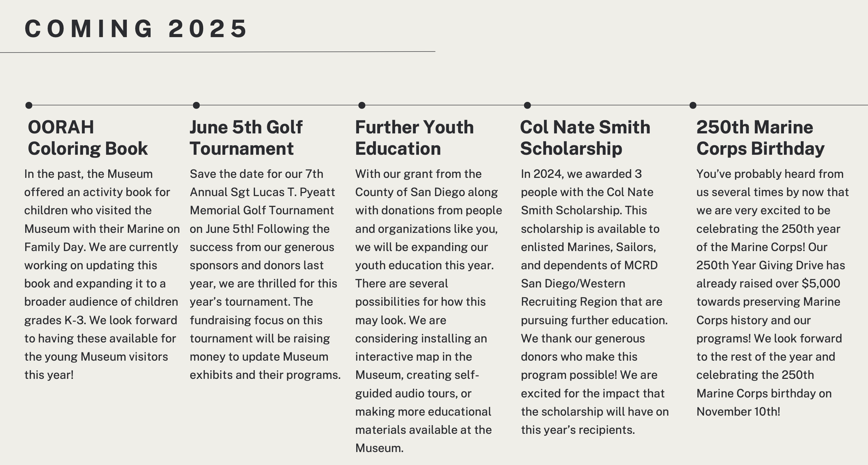Image resolution: width=868 pixels, height=465 pixels.
Task: Select the June 5th Golf Tournament heading
Action: (246, 138)
